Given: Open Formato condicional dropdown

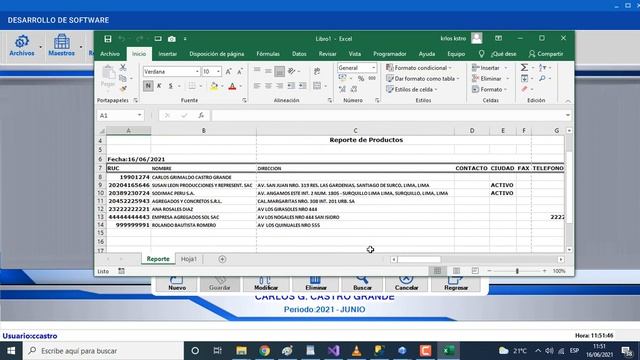Looking at the screenshot, I should [x=419, y=68].
